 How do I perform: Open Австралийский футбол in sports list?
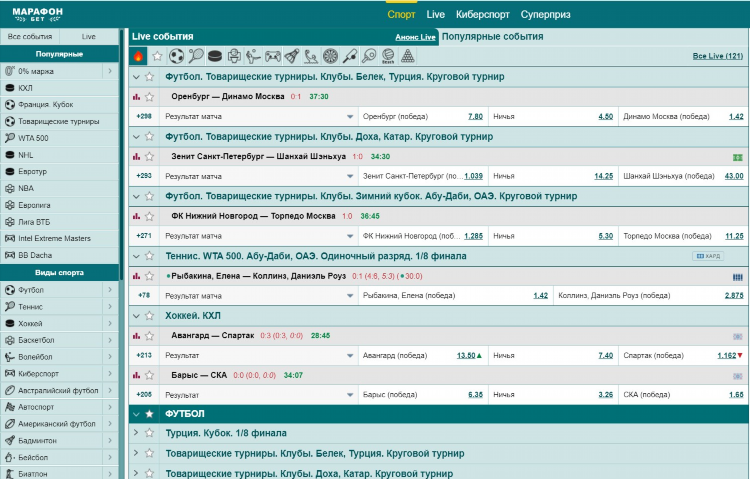(52, 390)
